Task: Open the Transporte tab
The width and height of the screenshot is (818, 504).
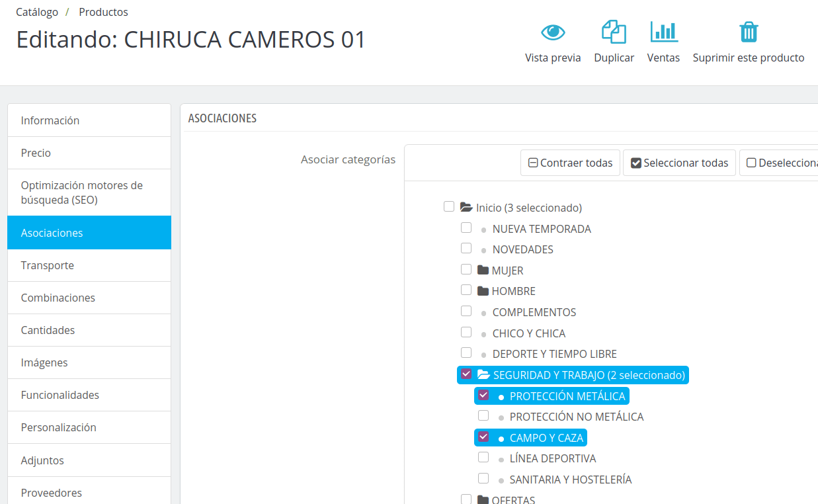Action: pos(89,265)
